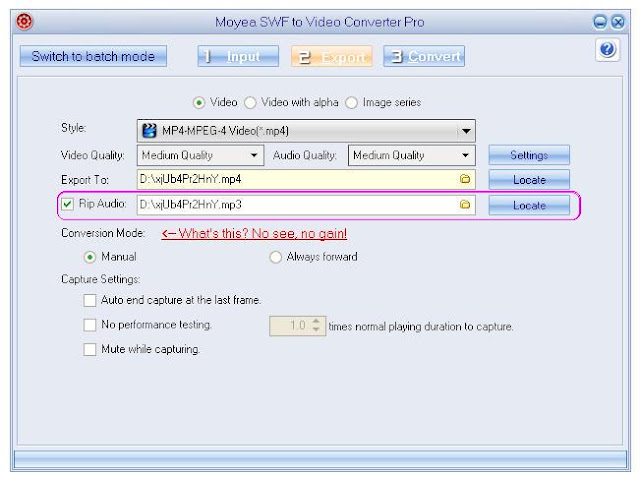Image resolution: width=640 pixels, height=477 pixels.
Task: Enable Mute while capturing checkbox
Action: [x=90, y=349]
